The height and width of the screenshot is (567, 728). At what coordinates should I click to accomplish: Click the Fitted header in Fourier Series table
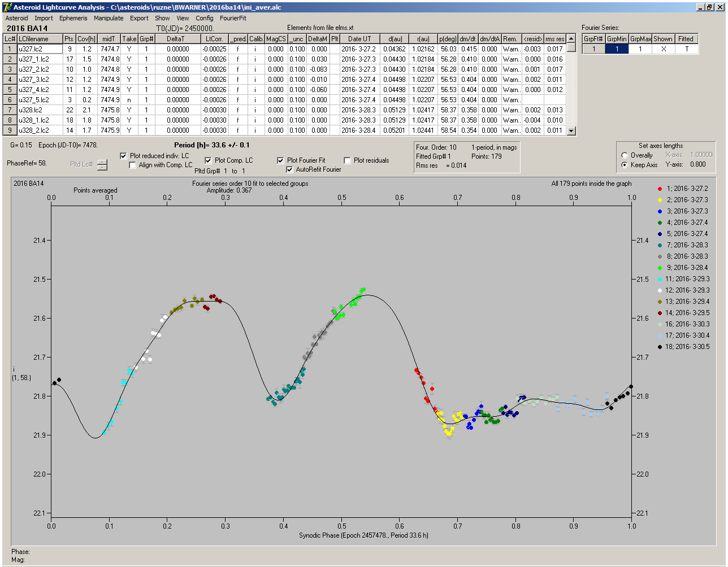click(x=686, y=39)
